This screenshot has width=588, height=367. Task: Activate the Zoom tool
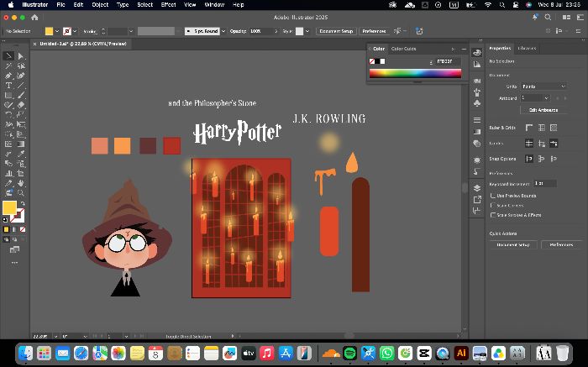point(21,193)
